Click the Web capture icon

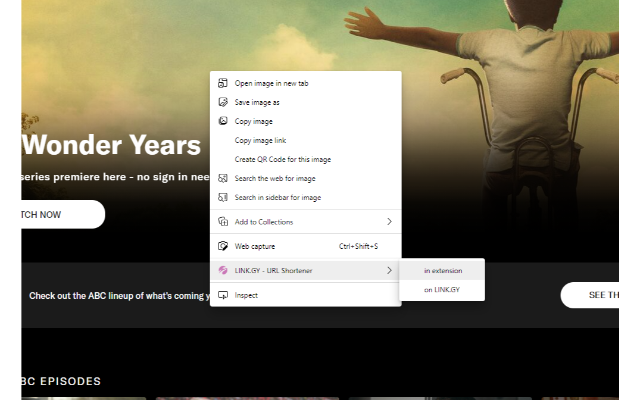223,246
